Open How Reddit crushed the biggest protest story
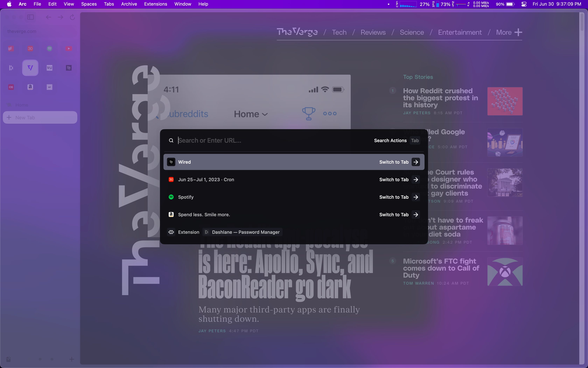Image resolution: width=588 pixels, height=368 pixels. point(440,98)
